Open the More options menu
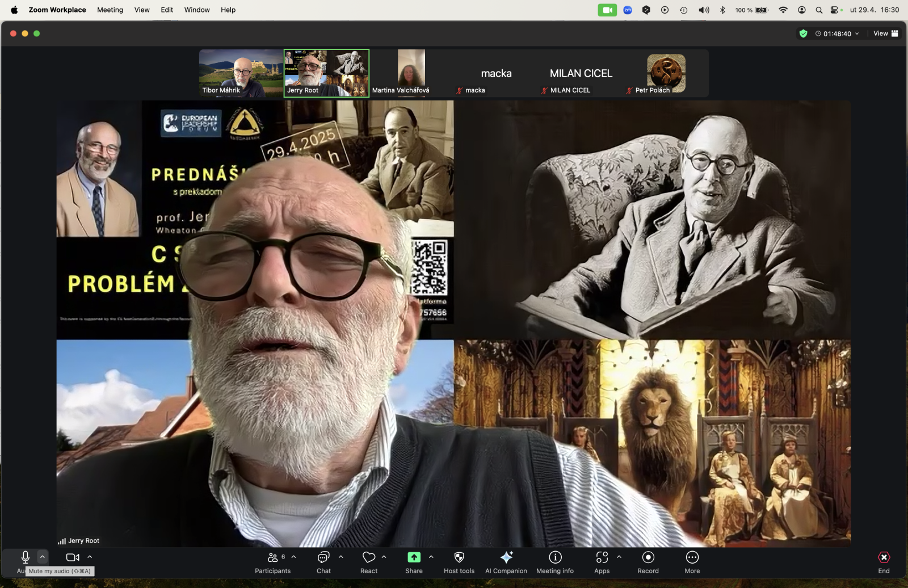The image size is (908, 588). (x=692, y=558)
